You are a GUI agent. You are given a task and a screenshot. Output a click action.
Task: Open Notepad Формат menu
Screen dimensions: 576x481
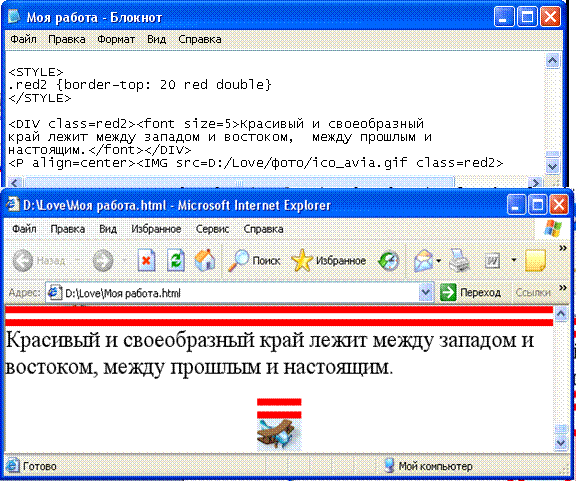[116, 39]
